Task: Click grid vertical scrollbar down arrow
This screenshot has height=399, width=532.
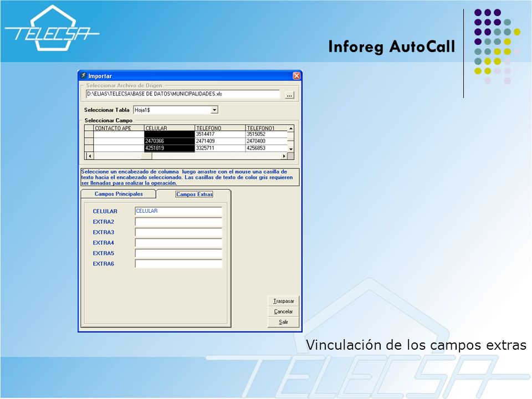Action: point(291,149)
